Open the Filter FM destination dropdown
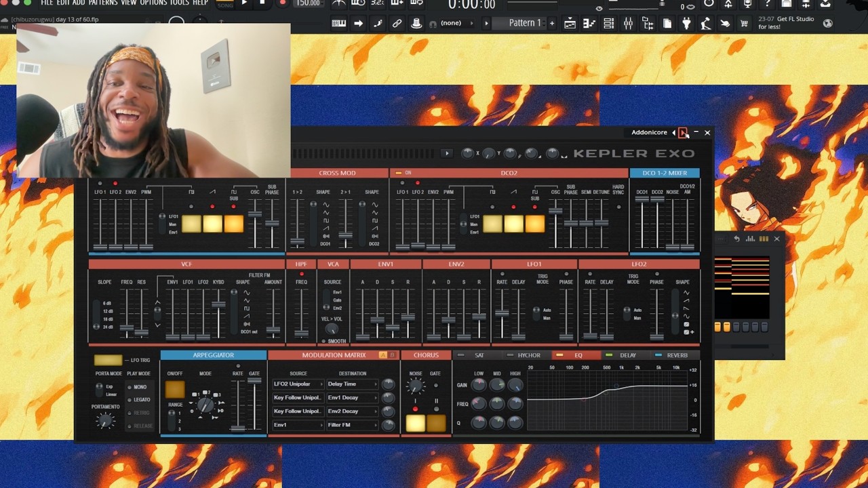The height and width of the screenshot is (488, 868). click(x=352, y=425)
